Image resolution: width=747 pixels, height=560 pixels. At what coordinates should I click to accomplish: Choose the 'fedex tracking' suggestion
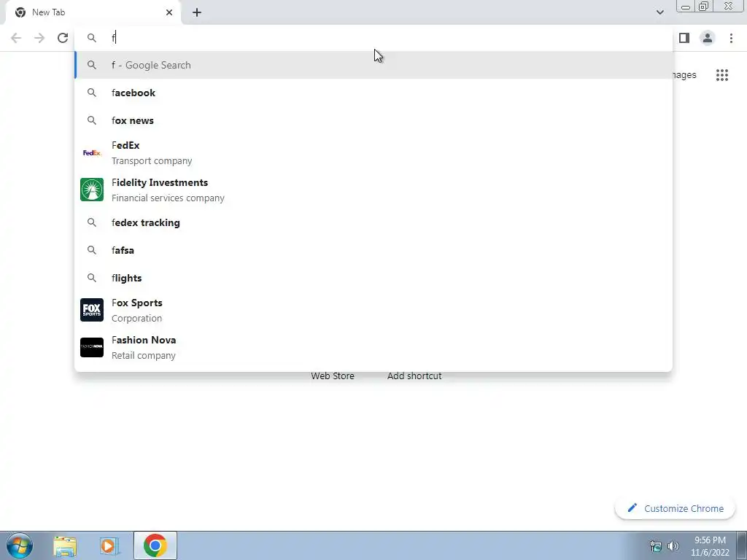coord(373,222)
